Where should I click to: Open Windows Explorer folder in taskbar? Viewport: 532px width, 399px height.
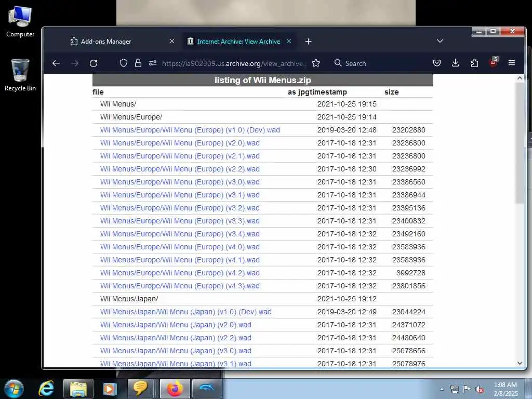[78, 389]
